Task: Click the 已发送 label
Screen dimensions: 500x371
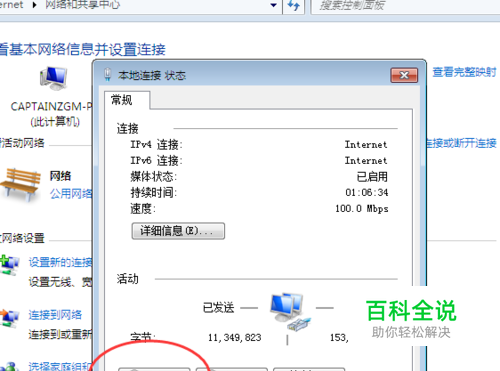Action: [219, 308]
